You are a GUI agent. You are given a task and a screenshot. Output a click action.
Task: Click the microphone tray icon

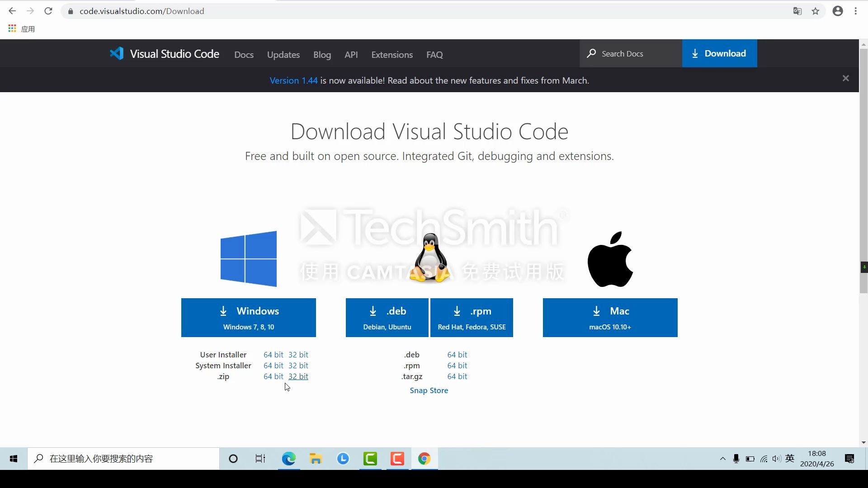(736, 459)
